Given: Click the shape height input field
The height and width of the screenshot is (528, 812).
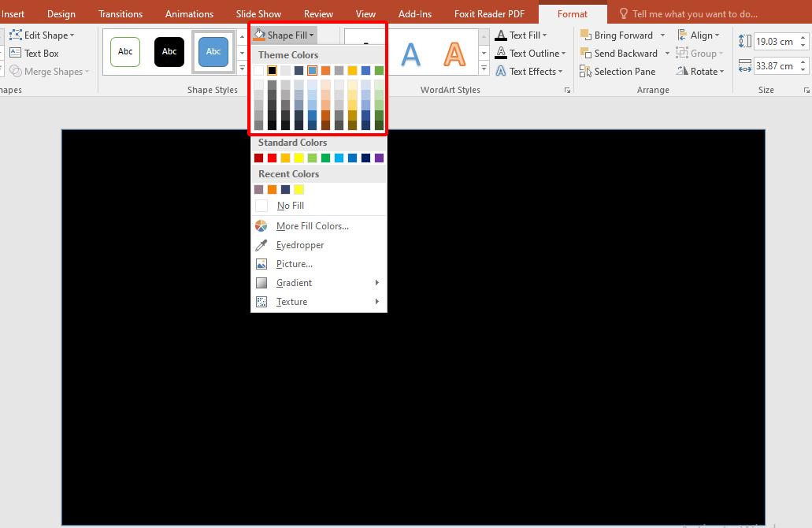Looking at the screenshot, I should pos(774,42).
